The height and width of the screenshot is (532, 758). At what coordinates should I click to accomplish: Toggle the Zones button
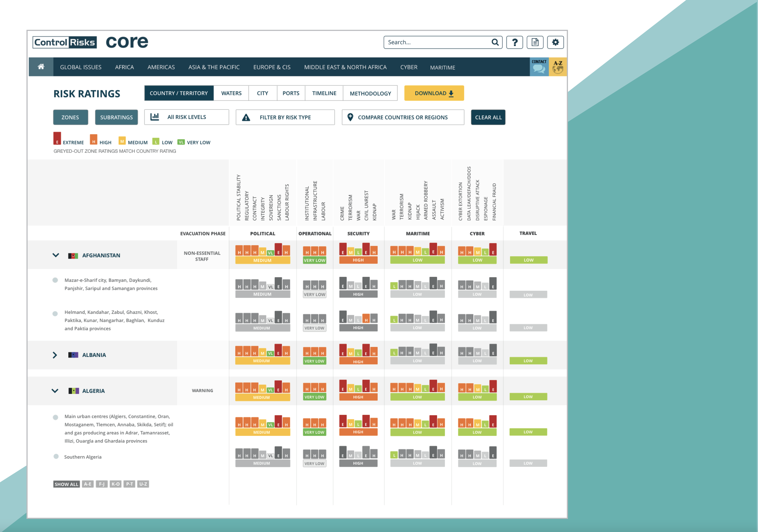[x=70, y=117]
